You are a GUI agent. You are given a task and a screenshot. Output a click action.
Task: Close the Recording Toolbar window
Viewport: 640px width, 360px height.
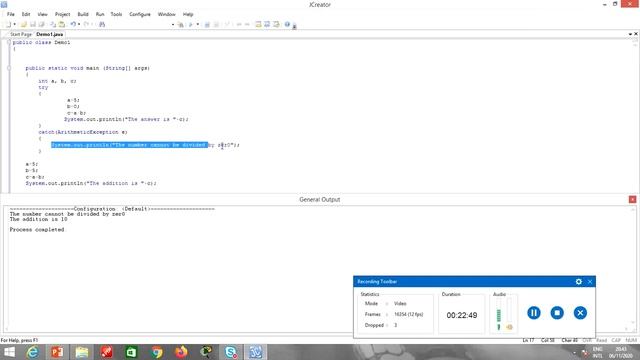click(x=590, y=282)
